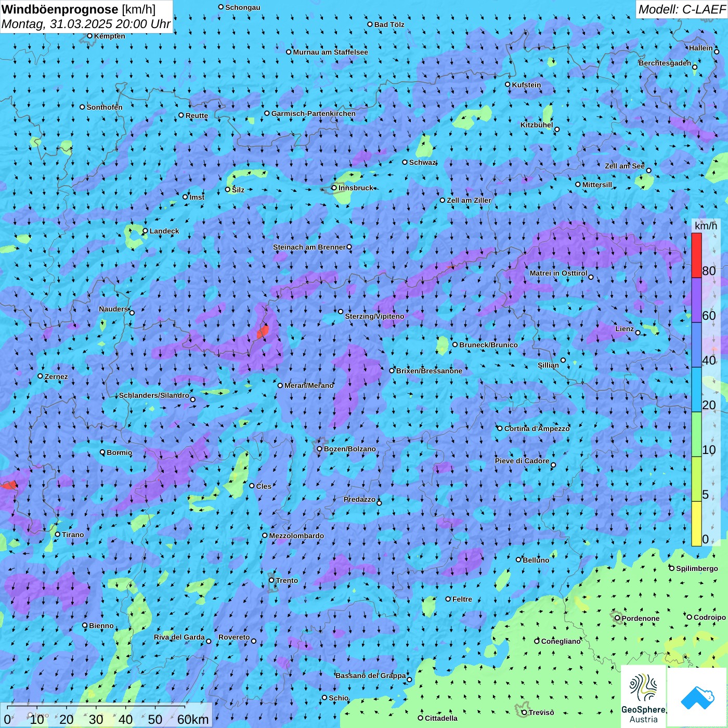Screen dimensions: 728x728
Task: Click the Belluno city marker
Action: (x=518, y=560)
